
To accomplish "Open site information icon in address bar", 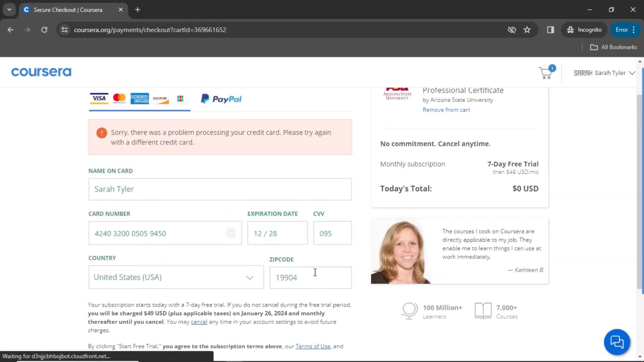I will coord(65,30).
